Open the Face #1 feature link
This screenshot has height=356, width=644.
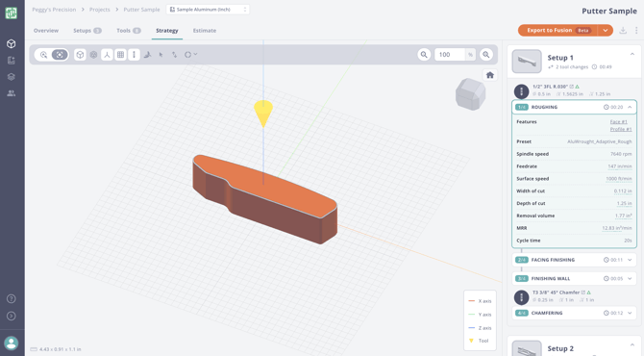[x=619, y=122]
